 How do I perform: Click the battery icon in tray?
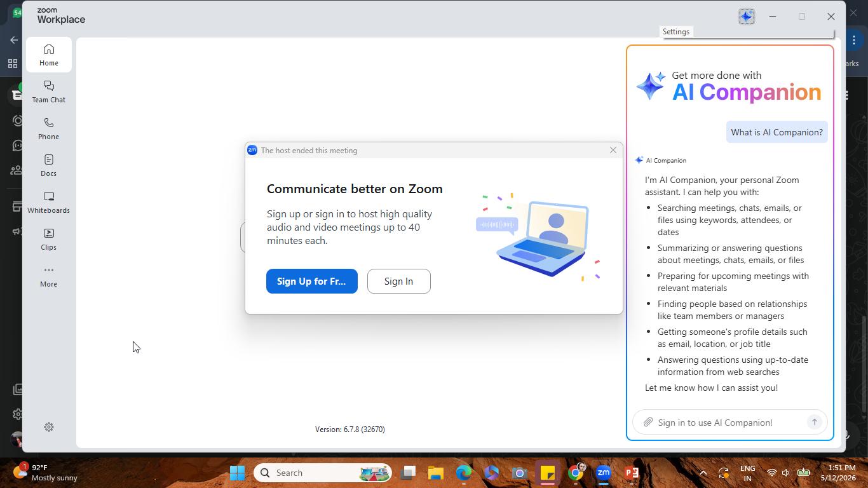click(x=804, y=473)
